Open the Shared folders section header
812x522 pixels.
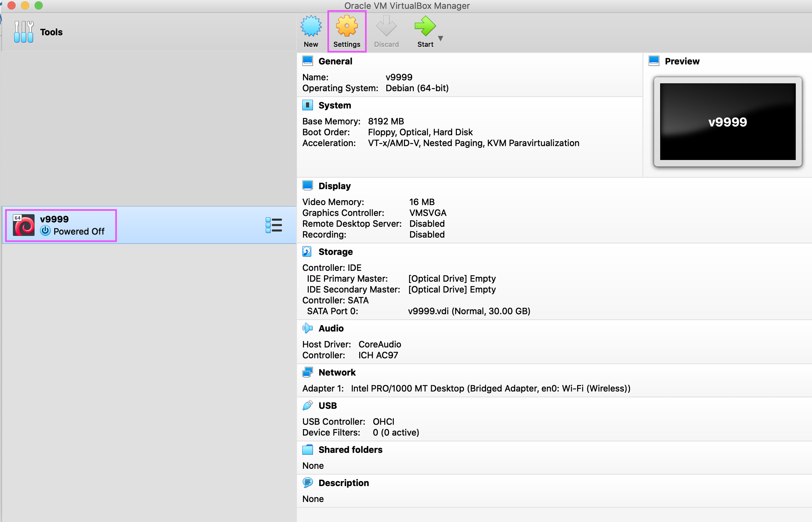click(x=350, y=450)
